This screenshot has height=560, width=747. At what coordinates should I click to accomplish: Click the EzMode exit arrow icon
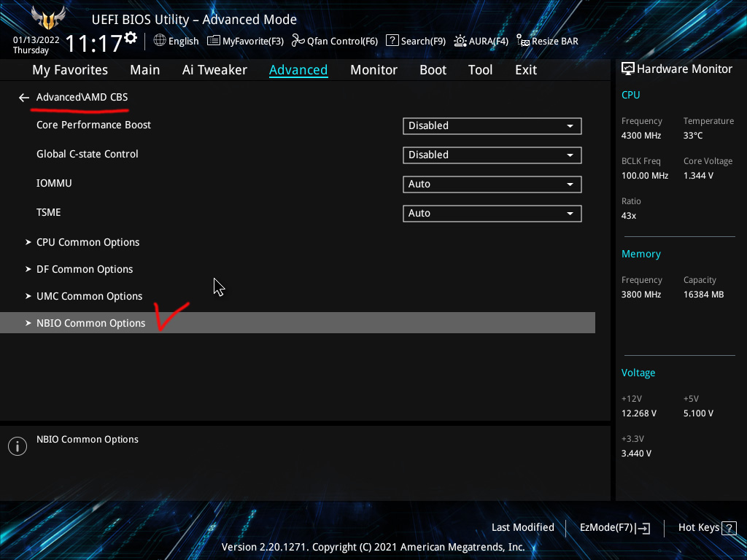[x=643, y=528]
